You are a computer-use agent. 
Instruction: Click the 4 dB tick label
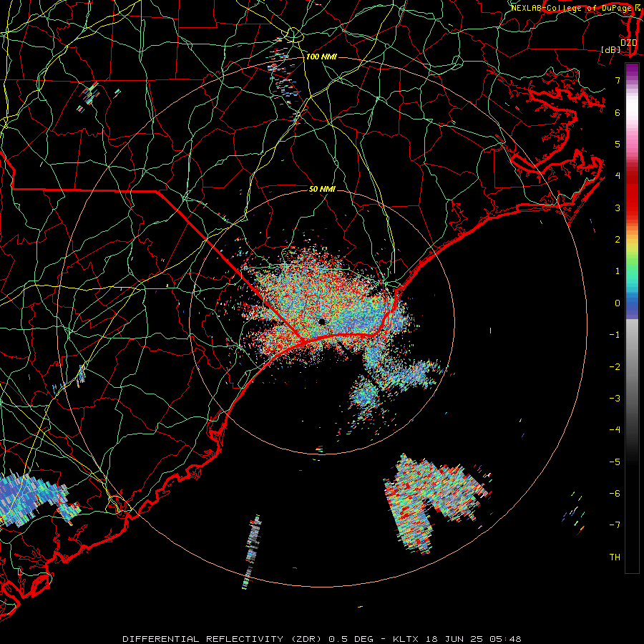coord(618,176)
